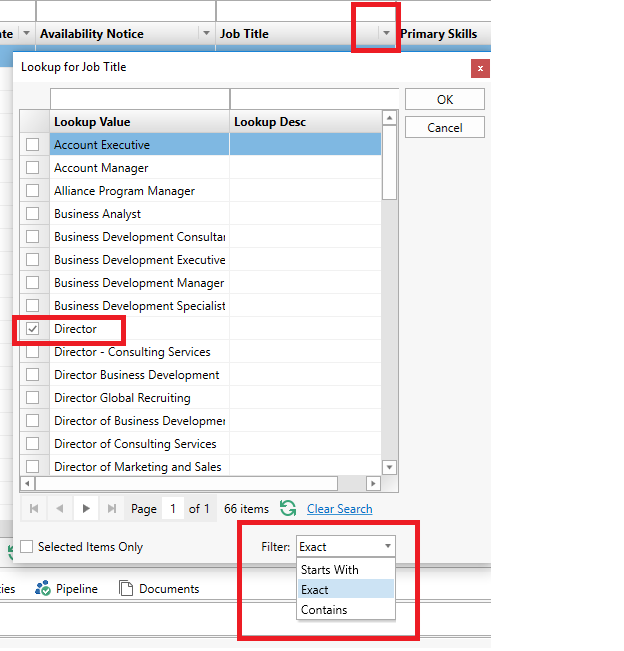Switch to the Documents tab
The image size is (624, 651).
(159, 589)
